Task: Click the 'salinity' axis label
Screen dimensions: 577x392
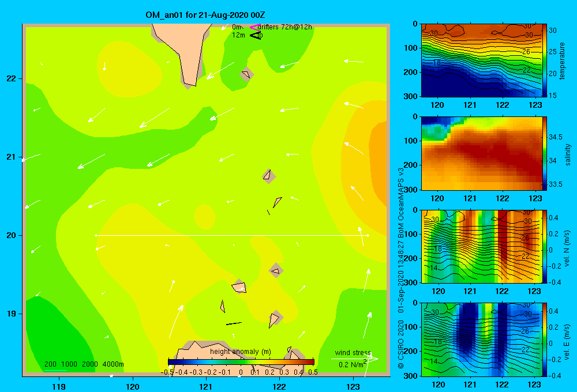Action: tap(567, 154)
